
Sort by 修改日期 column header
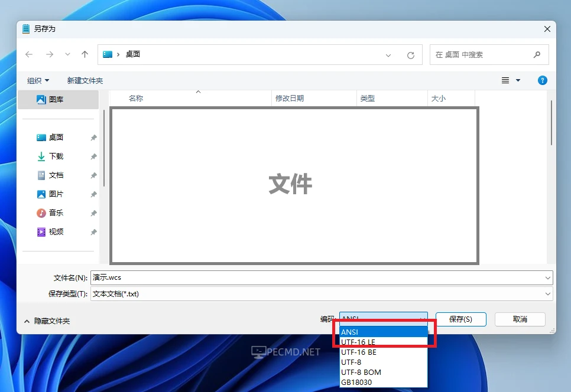pyautogui.click(x=314, y=98)
